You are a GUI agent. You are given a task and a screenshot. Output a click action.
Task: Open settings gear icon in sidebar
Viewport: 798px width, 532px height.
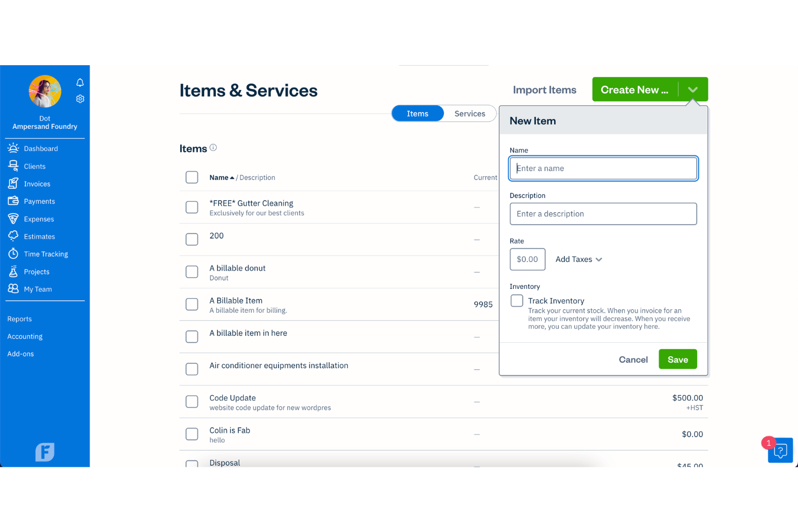(80, 99)
